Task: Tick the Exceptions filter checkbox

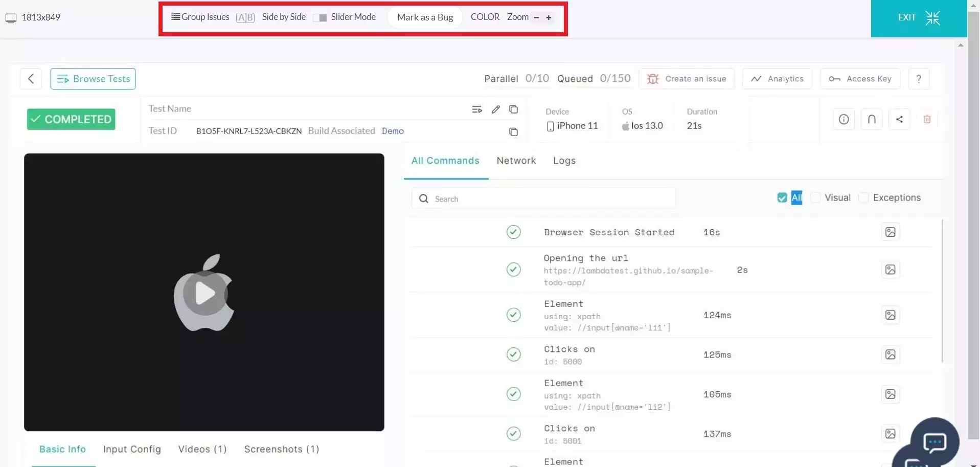Action: point(864,198)
